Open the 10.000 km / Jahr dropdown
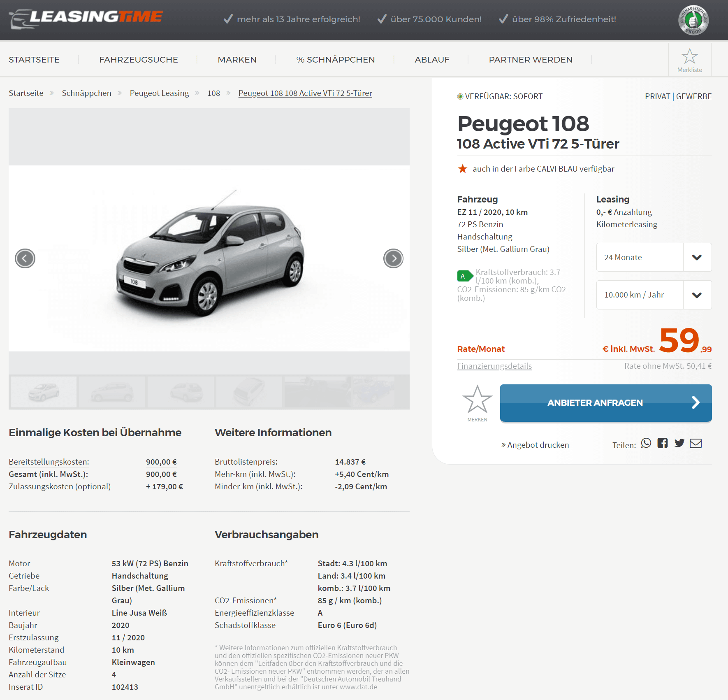 click(654, 295)
